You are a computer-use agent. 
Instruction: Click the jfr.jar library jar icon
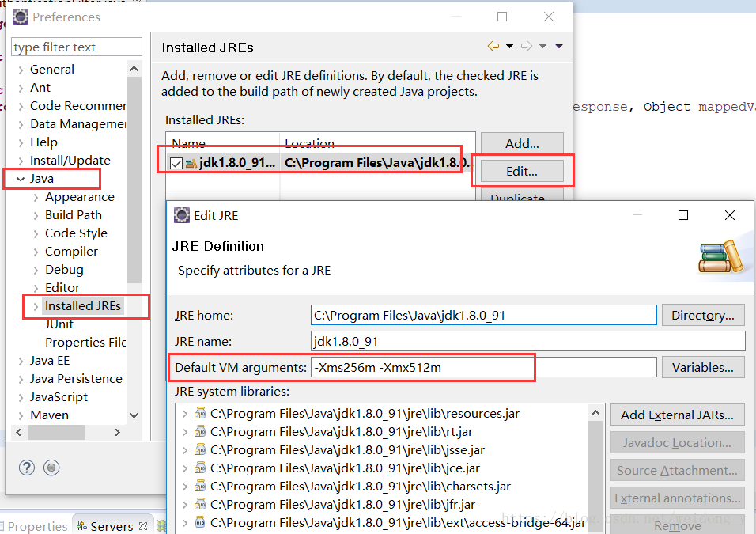199,505
